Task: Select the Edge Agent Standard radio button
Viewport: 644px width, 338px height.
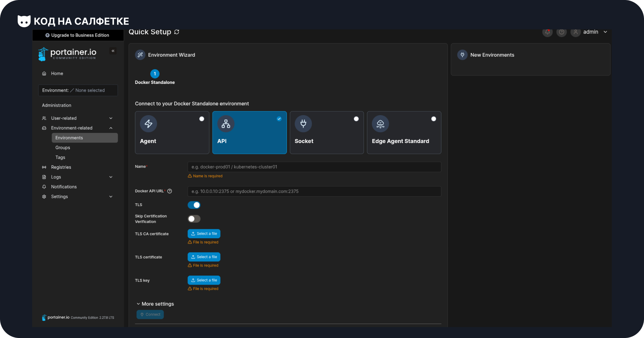Action: (434, 119)
